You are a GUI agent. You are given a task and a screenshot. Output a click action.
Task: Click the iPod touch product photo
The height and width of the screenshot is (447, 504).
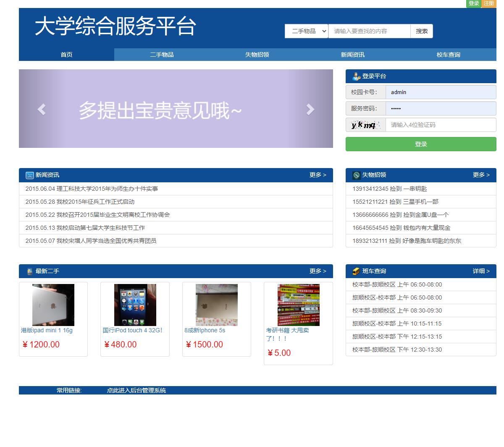click(x=134, y=305)
